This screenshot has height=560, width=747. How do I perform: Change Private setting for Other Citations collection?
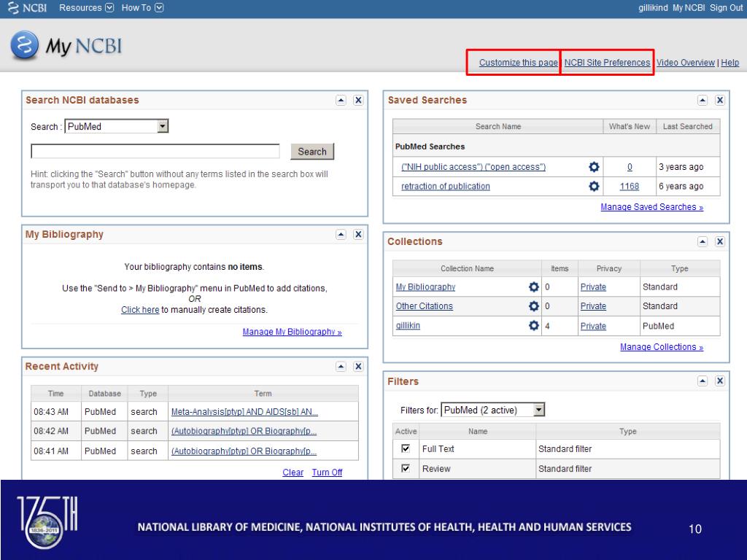[x=593, y=306]
